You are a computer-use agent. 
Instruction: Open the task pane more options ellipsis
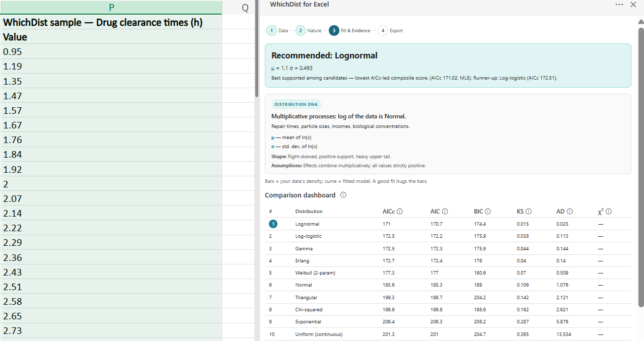click(619, 5)
